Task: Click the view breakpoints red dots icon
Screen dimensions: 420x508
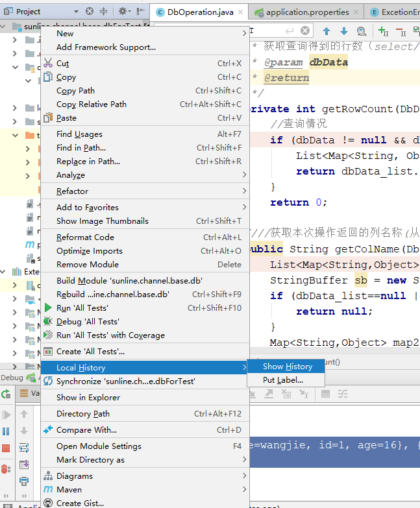Action: click(6, 468)
